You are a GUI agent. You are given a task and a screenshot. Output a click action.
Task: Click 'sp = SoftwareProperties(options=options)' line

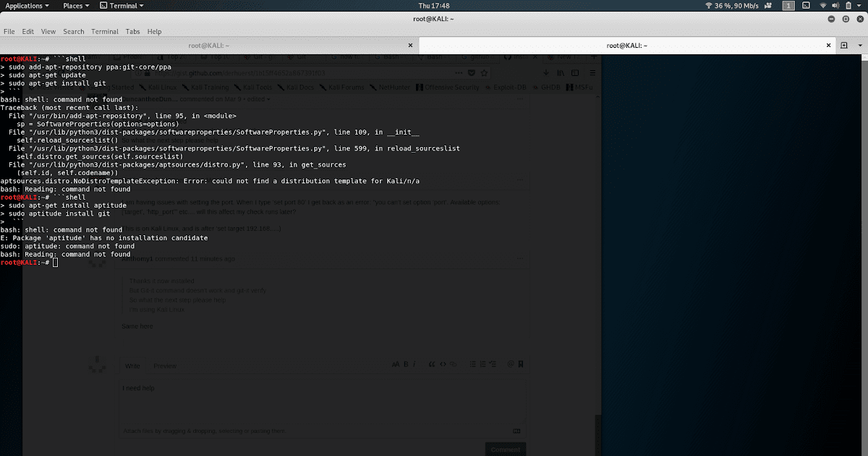click(x=98, y=124)
